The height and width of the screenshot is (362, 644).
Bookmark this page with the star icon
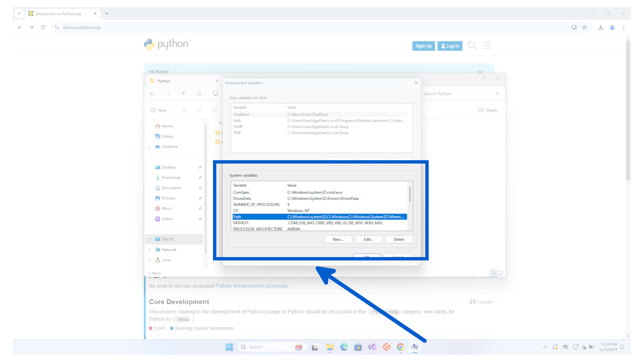pos(585,27)
